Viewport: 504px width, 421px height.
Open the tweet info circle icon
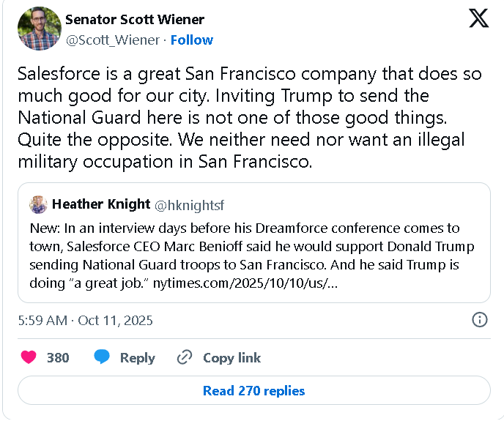480,320
